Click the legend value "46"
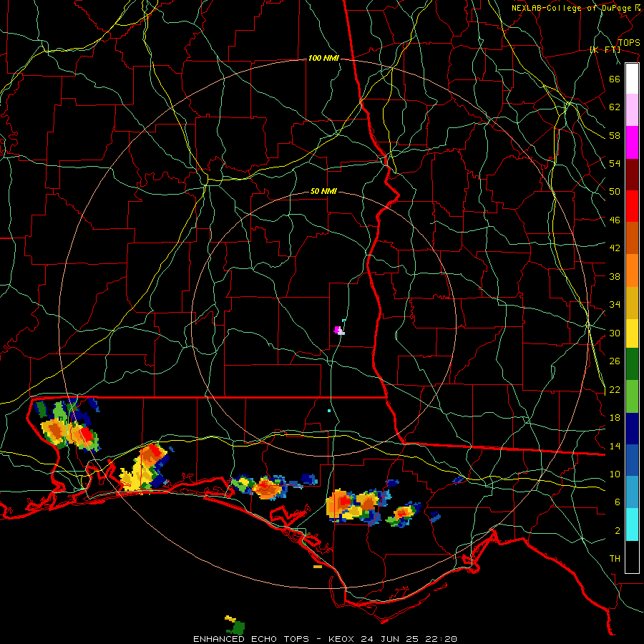 (x=615, y=220)
